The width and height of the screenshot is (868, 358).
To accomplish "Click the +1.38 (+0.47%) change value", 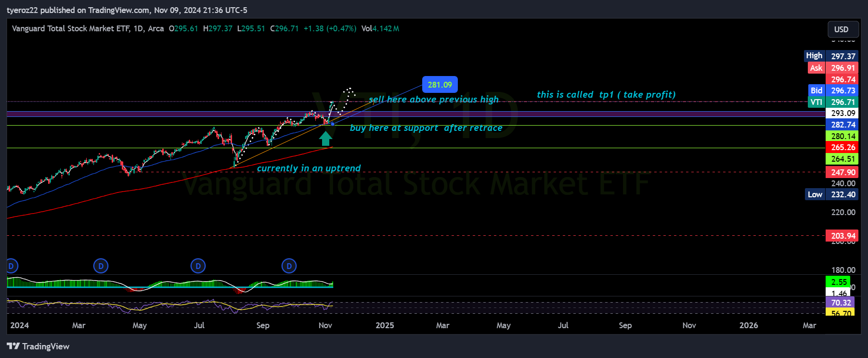I will click(330, 28).
